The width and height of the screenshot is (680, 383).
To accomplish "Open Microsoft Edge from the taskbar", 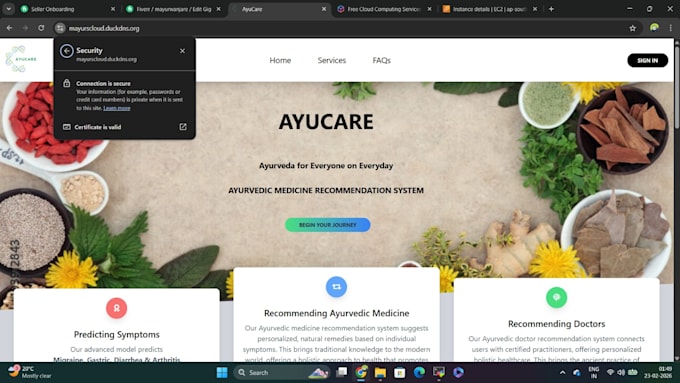I will tap(419, 372).
